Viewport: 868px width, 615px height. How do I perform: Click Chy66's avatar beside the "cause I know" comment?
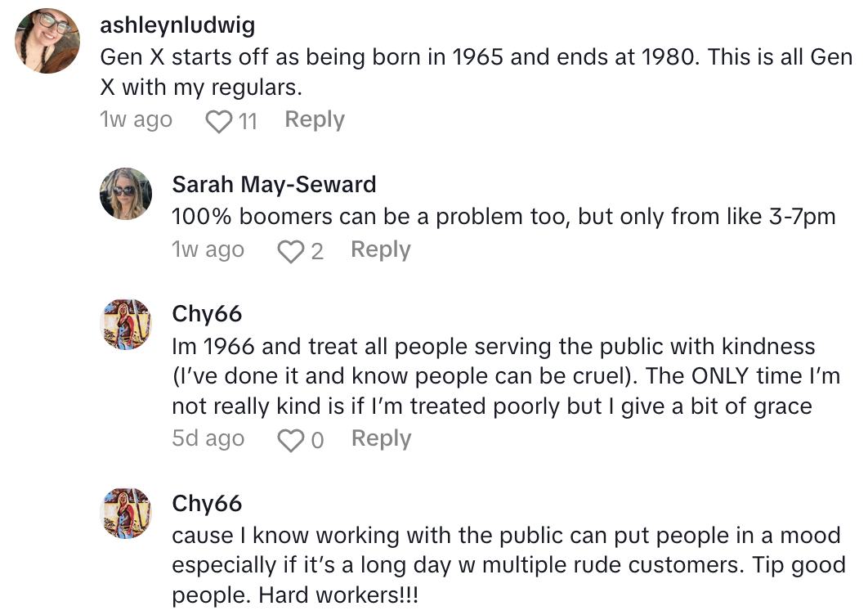[126, 514]
